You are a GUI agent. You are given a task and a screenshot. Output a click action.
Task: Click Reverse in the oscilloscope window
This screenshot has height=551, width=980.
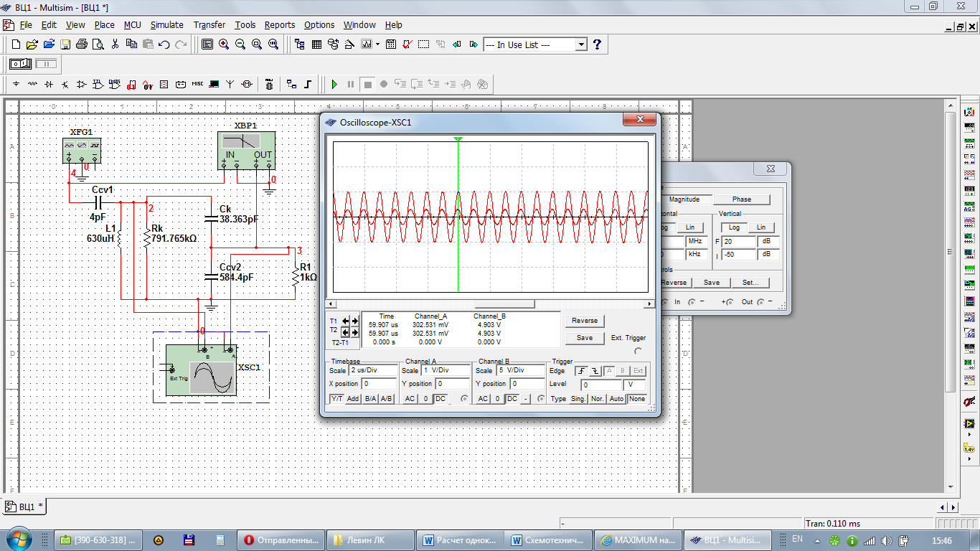click(x=585, y=321)
